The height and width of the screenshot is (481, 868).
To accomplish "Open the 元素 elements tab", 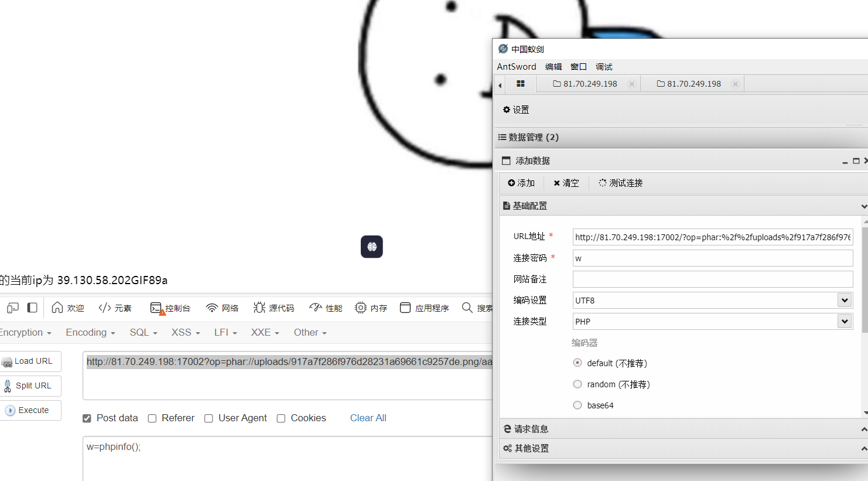I will [115, 308].
